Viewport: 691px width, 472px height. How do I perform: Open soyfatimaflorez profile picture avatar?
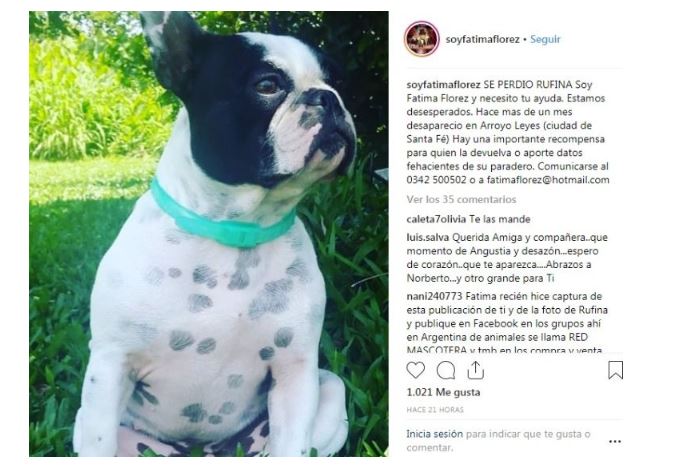(422, 39)
